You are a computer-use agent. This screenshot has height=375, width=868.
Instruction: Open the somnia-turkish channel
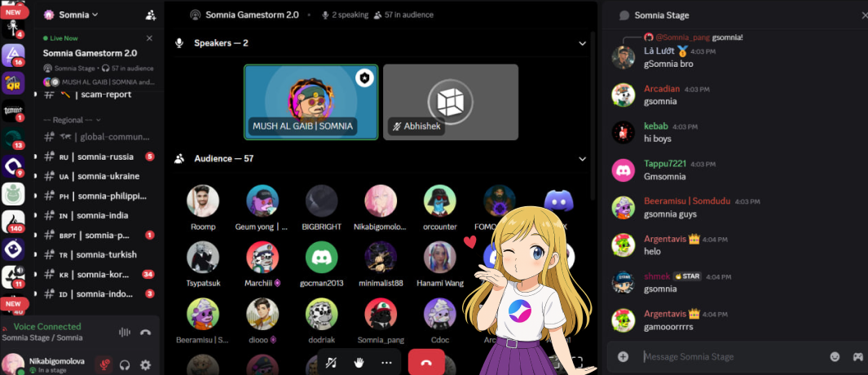tap(98, 255)
